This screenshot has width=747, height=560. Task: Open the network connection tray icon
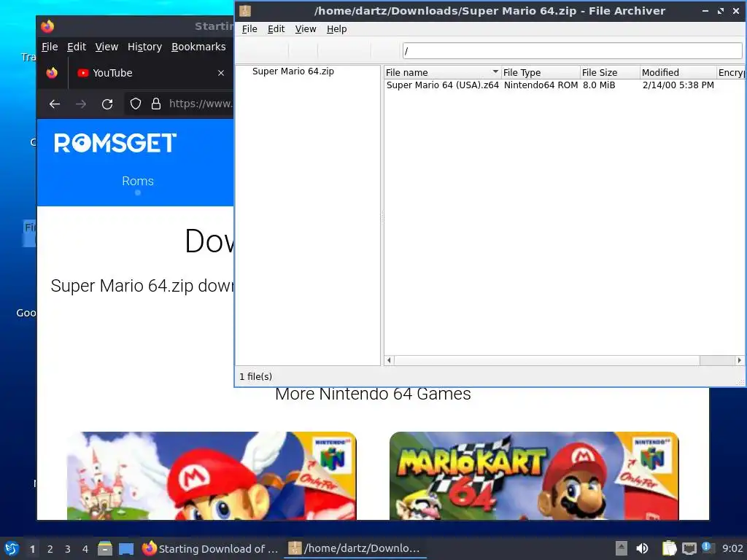(689, 548)
